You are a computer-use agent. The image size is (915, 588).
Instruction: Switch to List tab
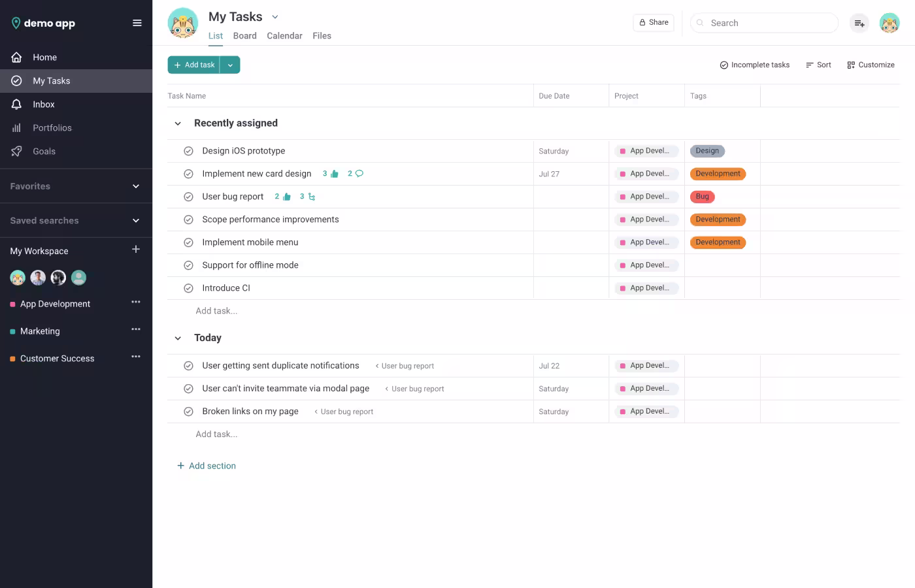tap(216, 36)
